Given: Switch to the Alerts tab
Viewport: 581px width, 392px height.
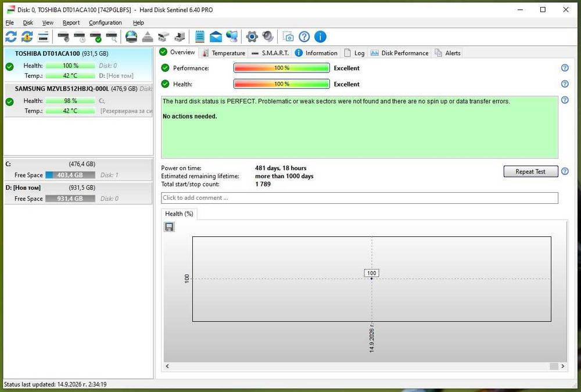Looking at the screenshot, I should click(x=447, y=53).
